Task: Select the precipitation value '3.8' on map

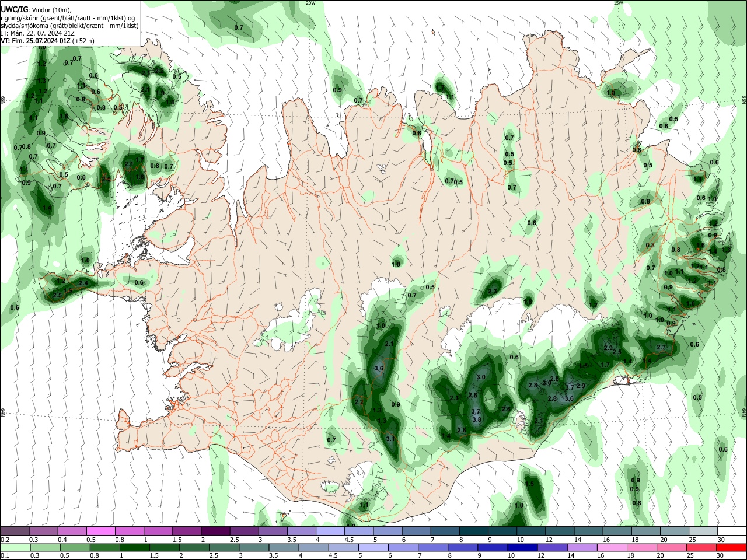Action: click(476, 419)
